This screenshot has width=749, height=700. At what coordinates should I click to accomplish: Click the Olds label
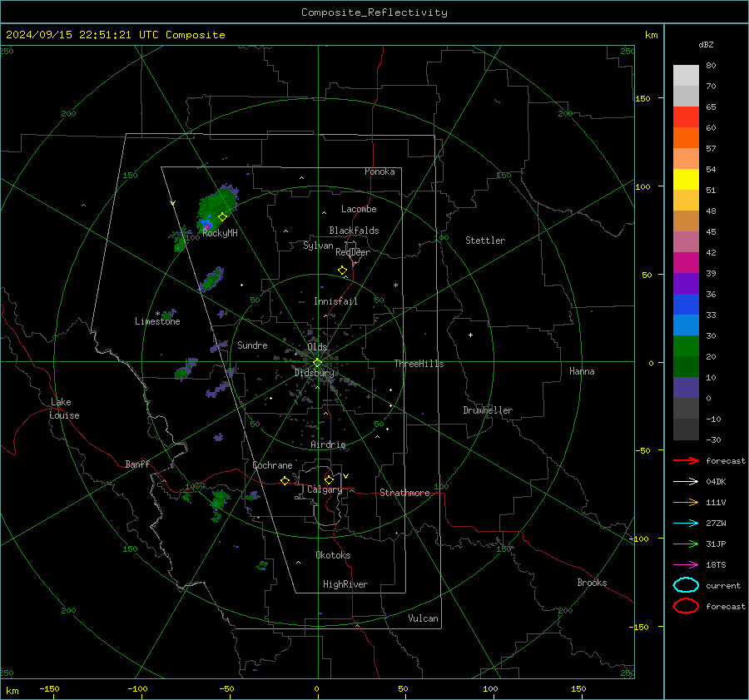[317, 347]
